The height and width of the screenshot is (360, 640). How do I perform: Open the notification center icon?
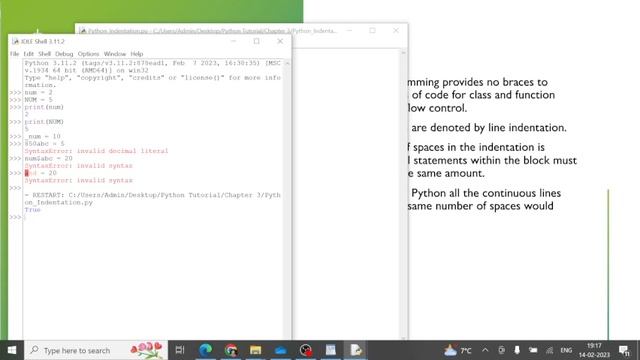pyautogui.click(x=624, y=350)
